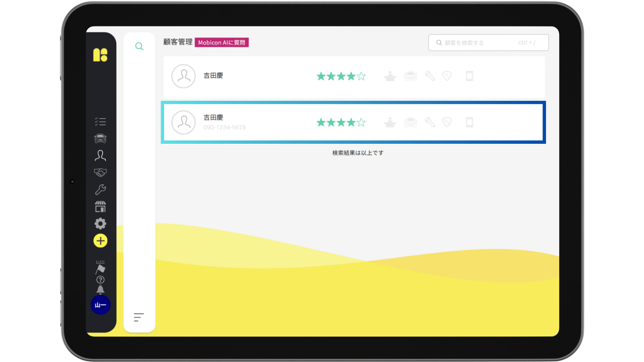This screenshot has height=362, width=644.
Task: Click the smartphone icon on 吉田慶's first row
Action: [x=469, y=76]
